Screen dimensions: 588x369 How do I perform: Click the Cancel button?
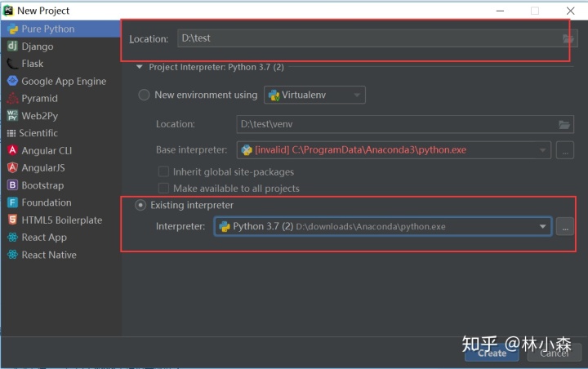click(x=555, y=353)
